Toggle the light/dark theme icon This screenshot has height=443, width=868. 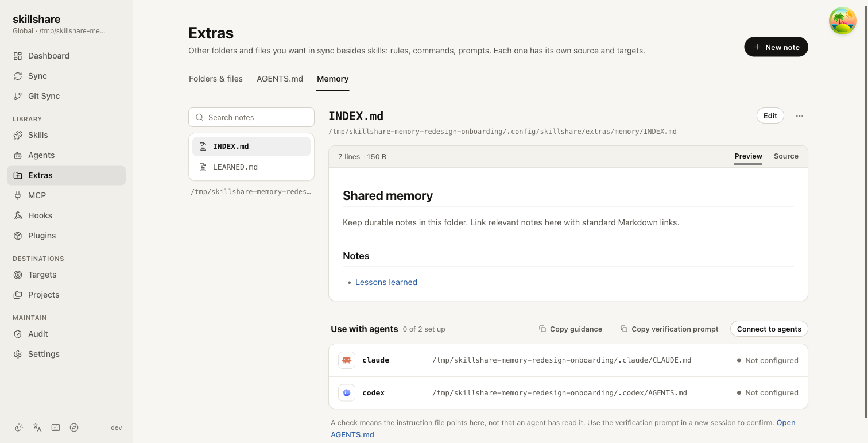(x=19, y=427)
